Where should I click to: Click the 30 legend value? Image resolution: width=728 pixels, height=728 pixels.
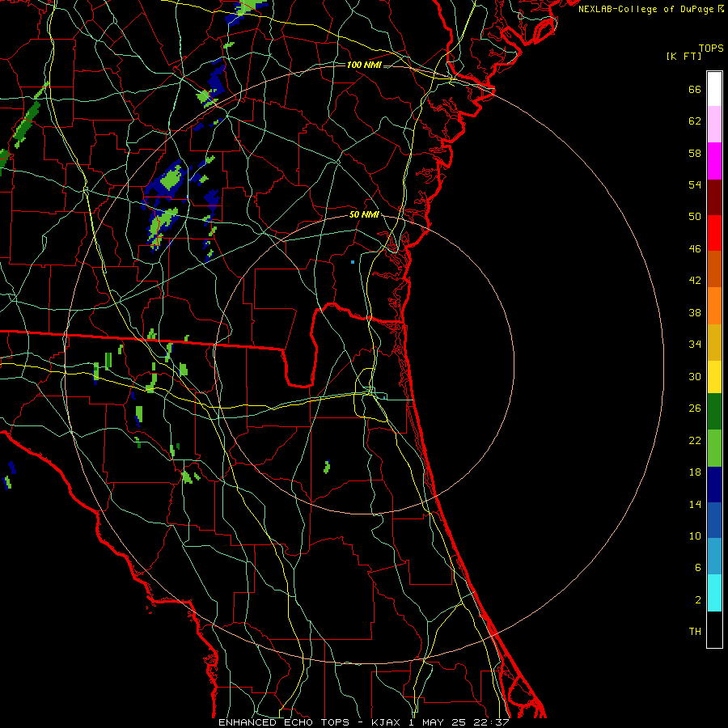pos(695,376)
